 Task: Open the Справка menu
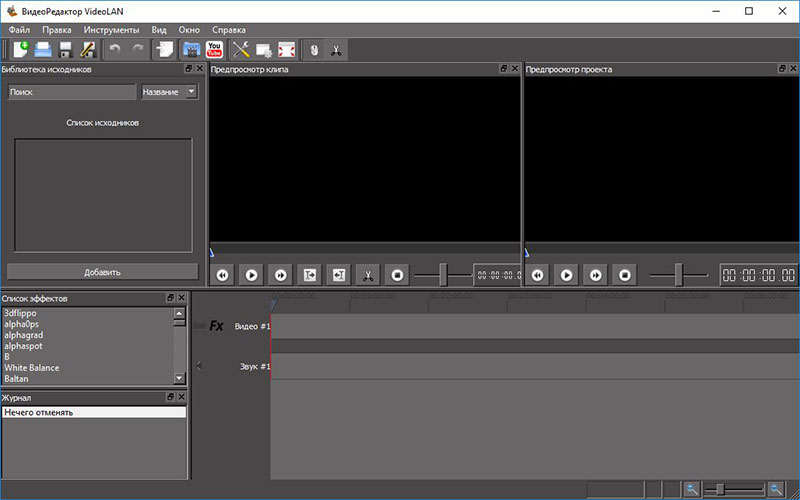click(x=229, y=30)
